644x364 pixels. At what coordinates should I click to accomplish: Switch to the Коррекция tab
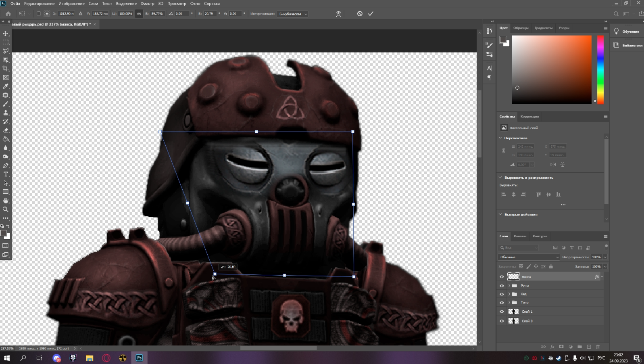pyautogui.click(x=529, y=116)
